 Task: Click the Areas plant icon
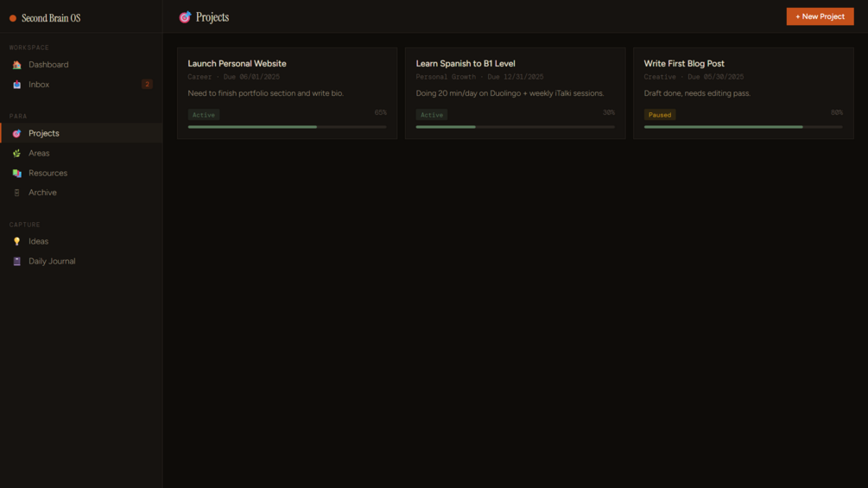(x=16, y=153)
